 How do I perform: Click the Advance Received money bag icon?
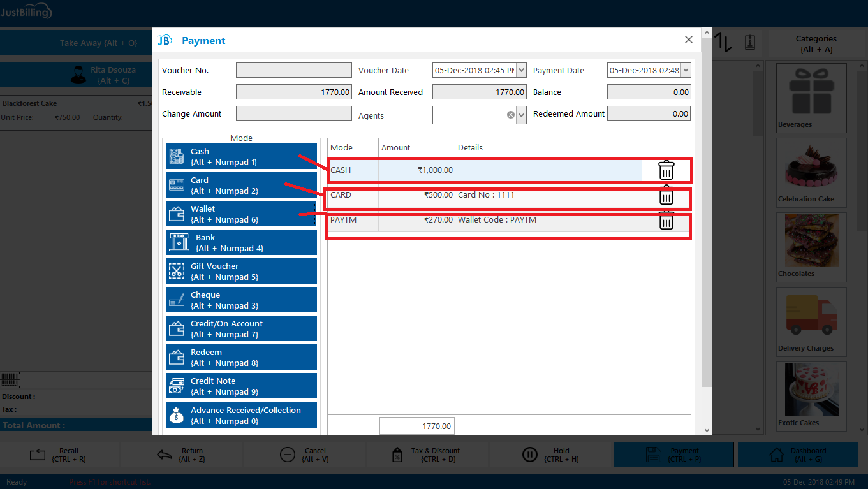point(177,416)
